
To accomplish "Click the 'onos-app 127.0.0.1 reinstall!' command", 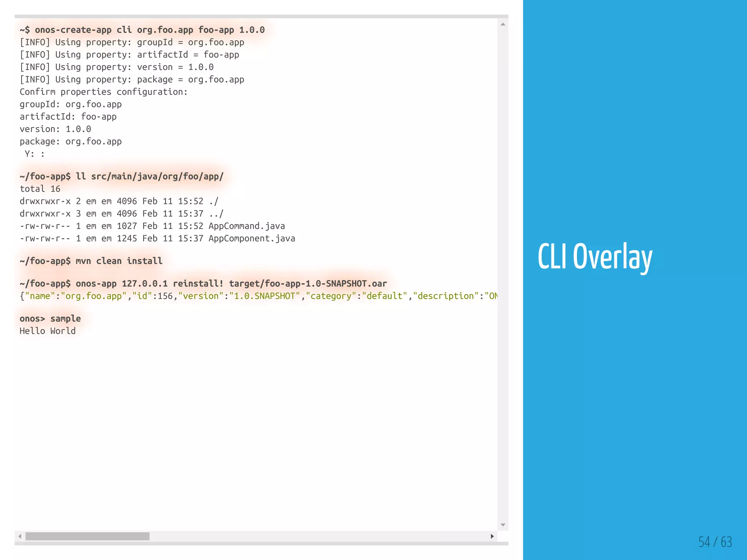I will 204,284.
